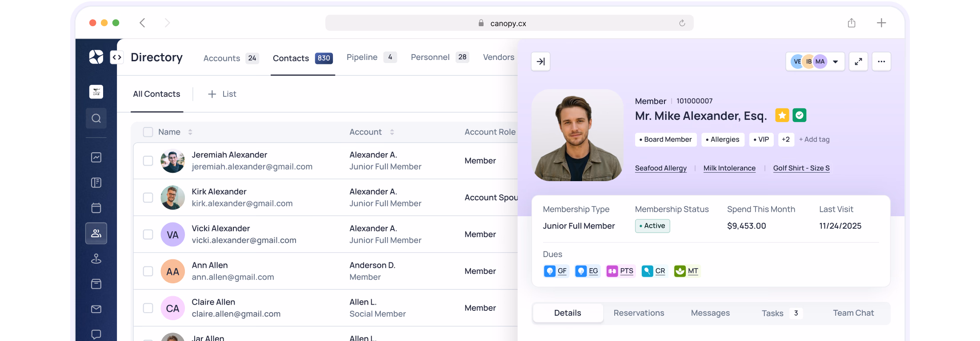Open the chat bubble sidebar icon
This screenshot has height=341, width=980.
coord(96,334)
